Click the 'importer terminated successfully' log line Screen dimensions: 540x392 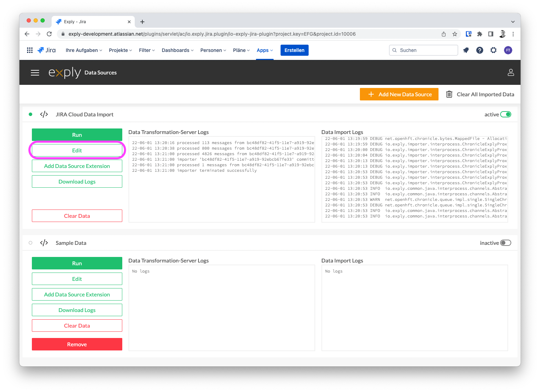tap(194, 170)
